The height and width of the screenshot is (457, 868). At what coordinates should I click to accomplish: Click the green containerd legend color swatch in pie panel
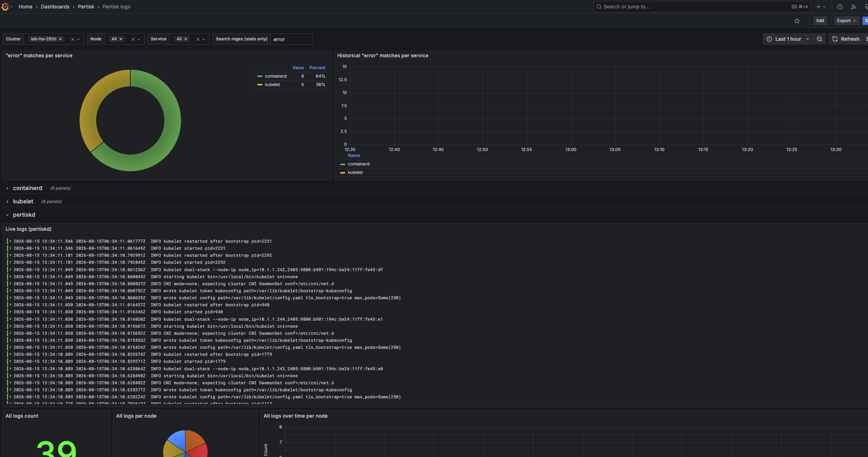click(x=260, y=76)
